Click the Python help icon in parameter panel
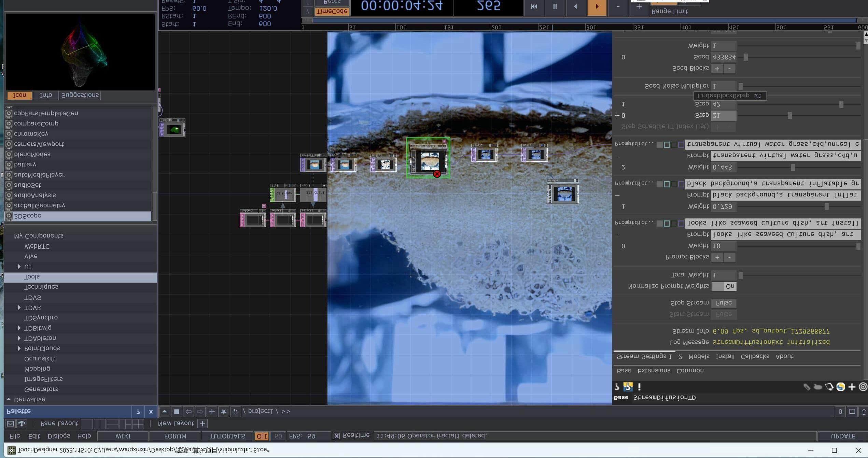The width and height of the screenshot is (868, 458). click(x=628, y=387)
